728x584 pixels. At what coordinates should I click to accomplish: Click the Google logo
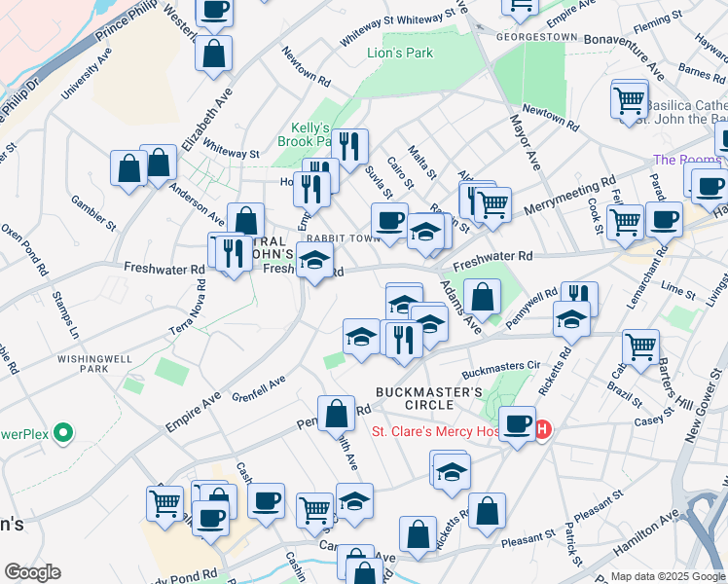point(33,572)
